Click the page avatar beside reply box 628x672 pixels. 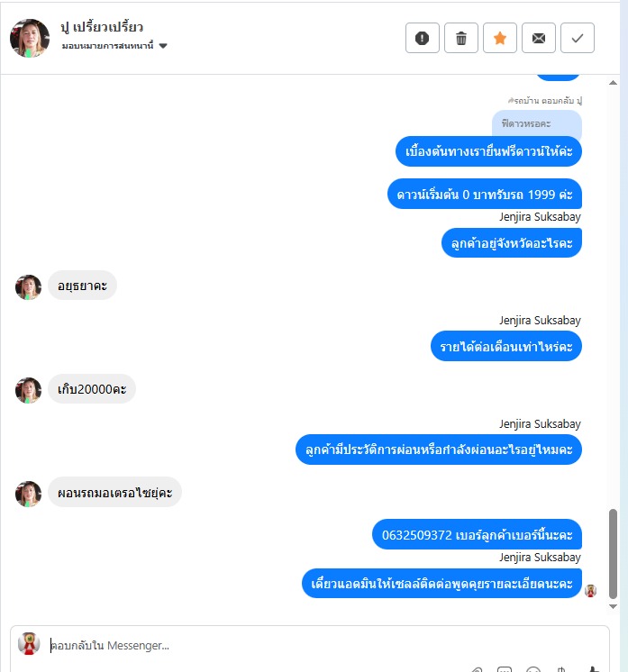[x=29, y=644]
